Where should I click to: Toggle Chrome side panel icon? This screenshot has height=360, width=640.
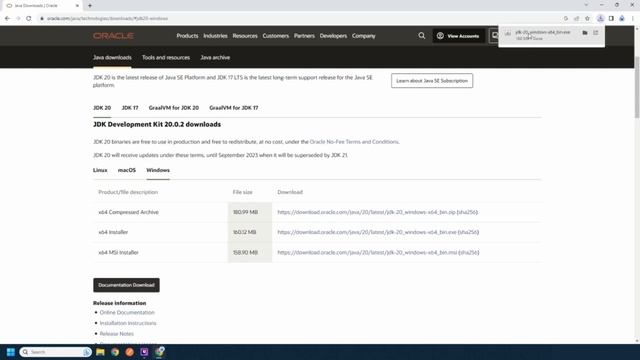click(x=611, y=18)
